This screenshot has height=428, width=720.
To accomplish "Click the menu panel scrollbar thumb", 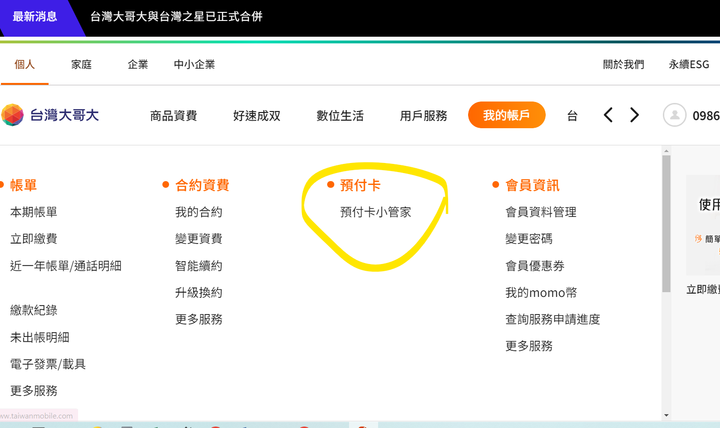I will pos(666,224).
